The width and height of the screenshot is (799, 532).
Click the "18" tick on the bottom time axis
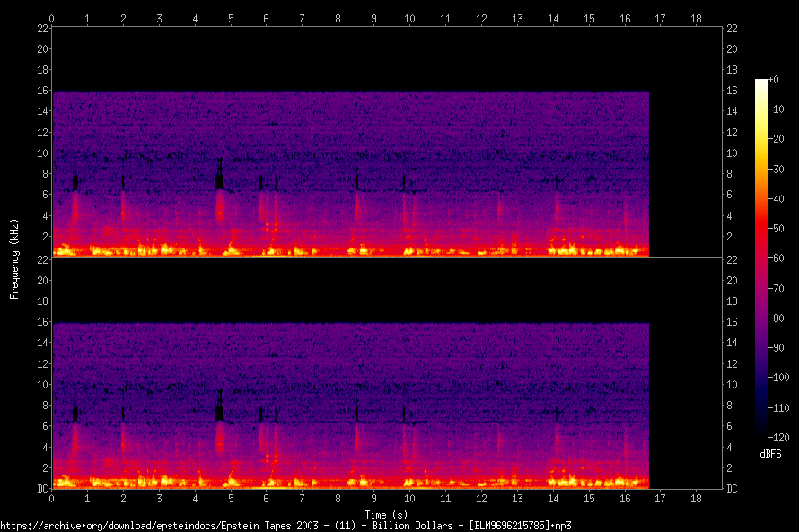(x=696, y=497)
